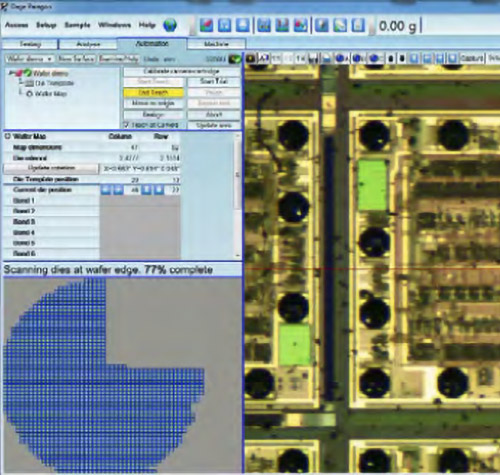Click the Move to origin button
Image resolution: width=500 pixels, height=475 pixels.
coord(153,103)
